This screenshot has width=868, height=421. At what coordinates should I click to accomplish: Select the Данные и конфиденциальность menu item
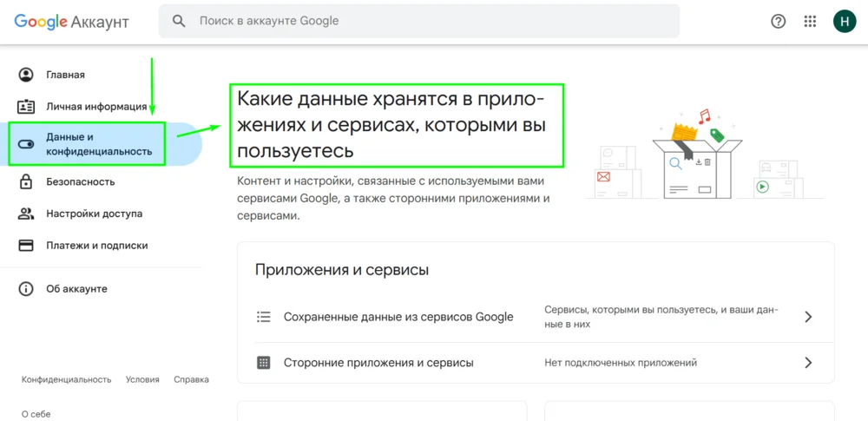tap(98, 144)
